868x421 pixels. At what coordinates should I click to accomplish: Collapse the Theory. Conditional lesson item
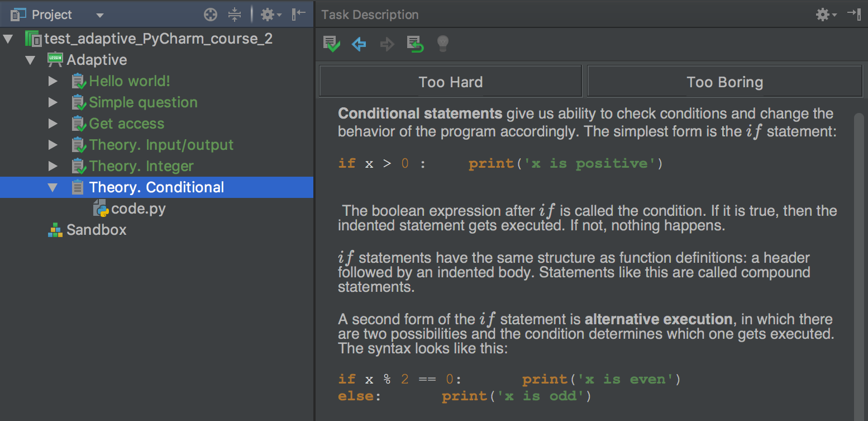point(52,187)
